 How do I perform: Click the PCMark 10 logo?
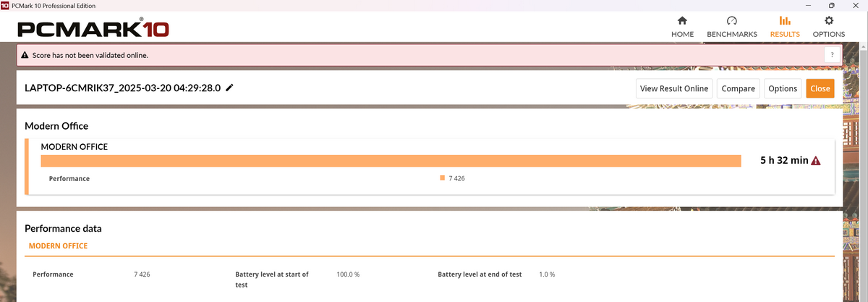click(93, 29)
